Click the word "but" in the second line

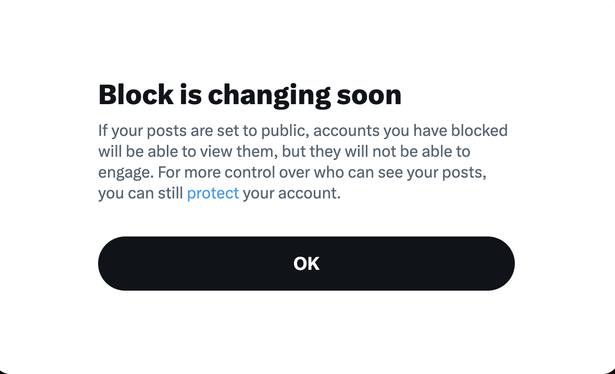point(294,151)
